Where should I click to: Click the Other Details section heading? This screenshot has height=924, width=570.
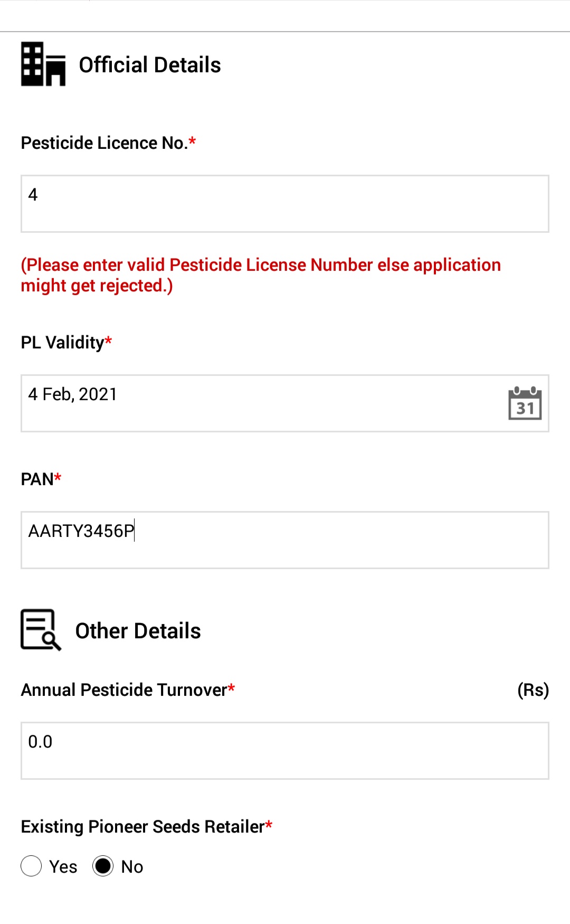pos(138,631)
